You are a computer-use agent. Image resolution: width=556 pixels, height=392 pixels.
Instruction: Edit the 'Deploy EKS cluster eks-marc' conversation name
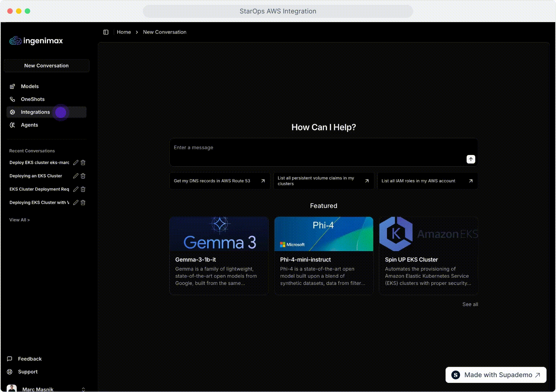click(76, 163)
